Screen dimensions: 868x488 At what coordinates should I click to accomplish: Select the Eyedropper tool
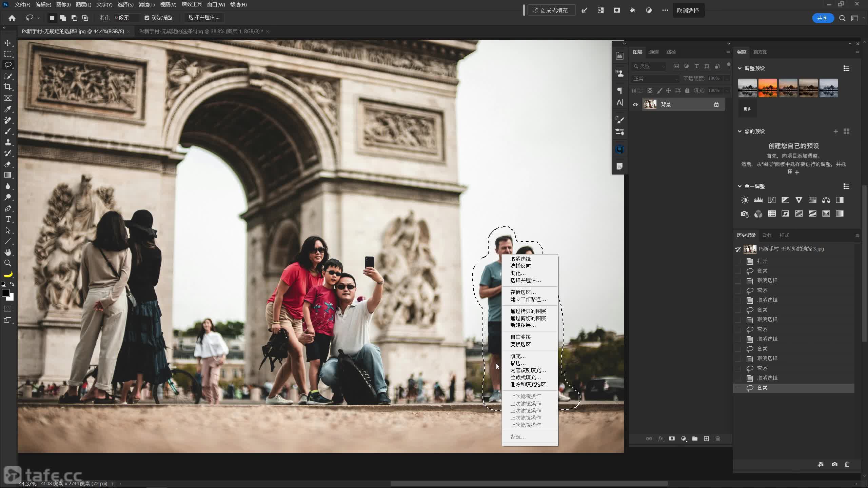coord(7,109)
